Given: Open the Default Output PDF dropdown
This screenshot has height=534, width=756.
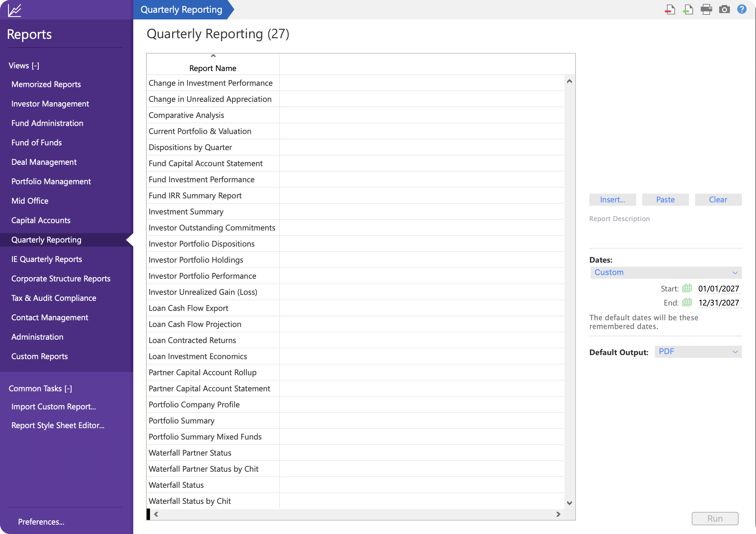Looking at the screenshot, I should (x=698, y=352).
